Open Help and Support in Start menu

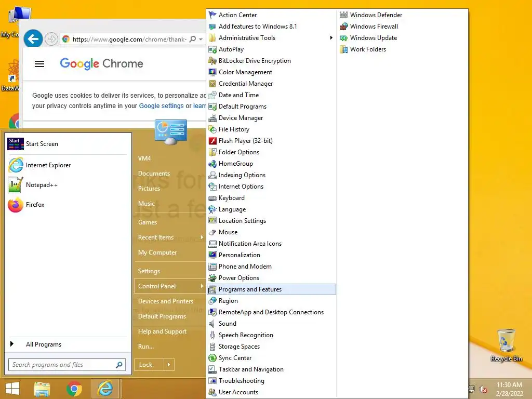click(162, 331)
